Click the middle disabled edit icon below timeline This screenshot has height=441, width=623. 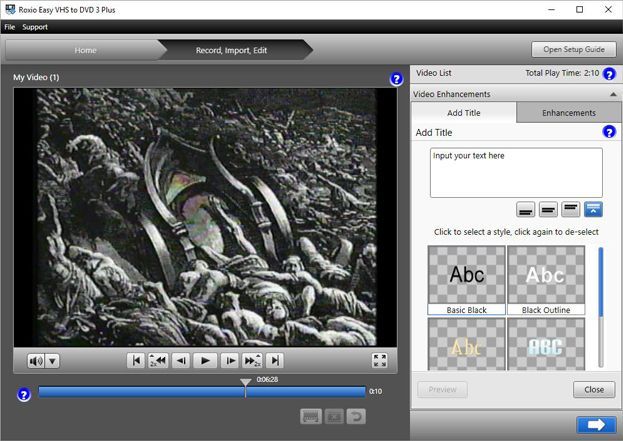[334, 416]
